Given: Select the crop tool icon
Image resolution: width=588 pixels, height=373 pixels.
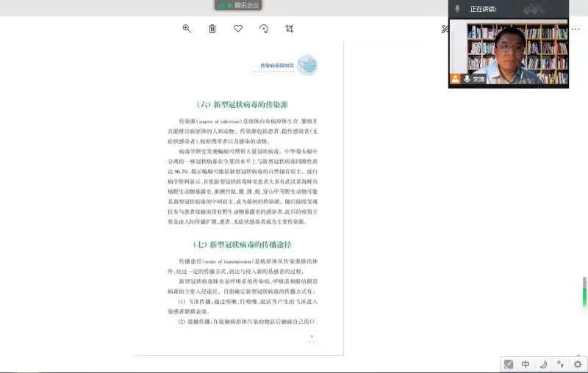Looking at the screenshot, I should (290, 29).
